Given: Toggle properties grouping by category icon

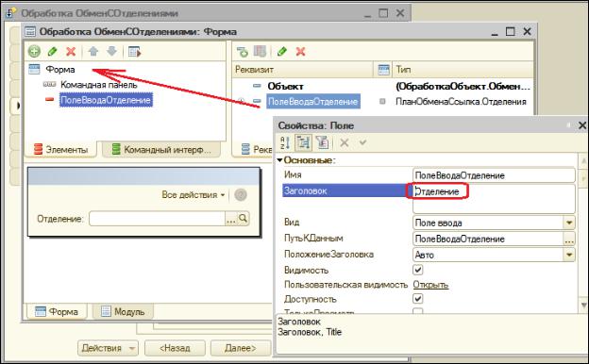Looking at the screenshot, I should coord(303,142).
